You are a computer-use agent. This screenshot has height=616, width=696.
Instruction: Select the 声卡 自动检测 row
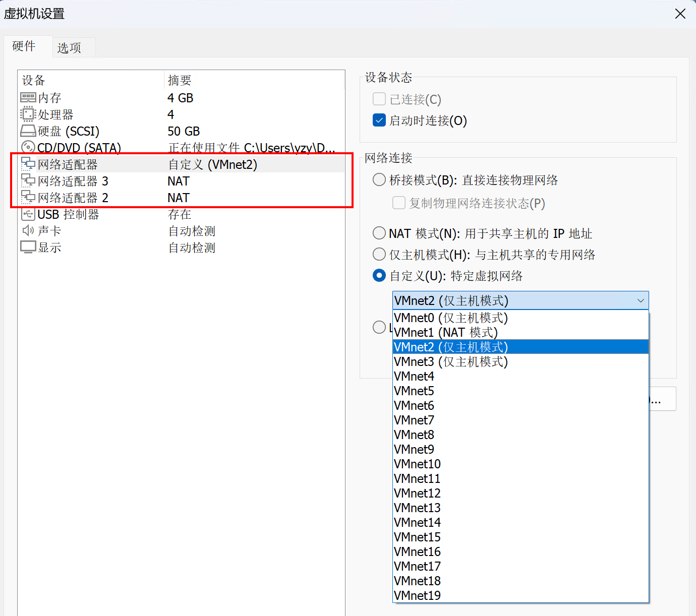(182, 231)
